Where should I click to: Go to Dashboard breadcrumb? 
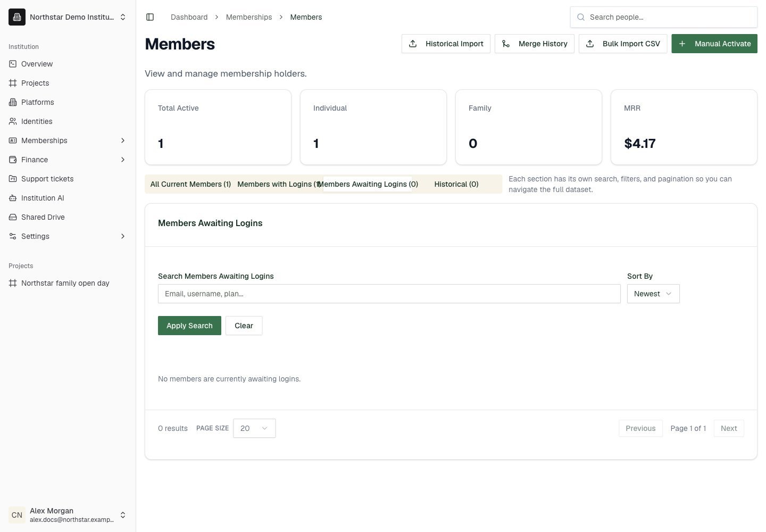[x=189, y=17]
